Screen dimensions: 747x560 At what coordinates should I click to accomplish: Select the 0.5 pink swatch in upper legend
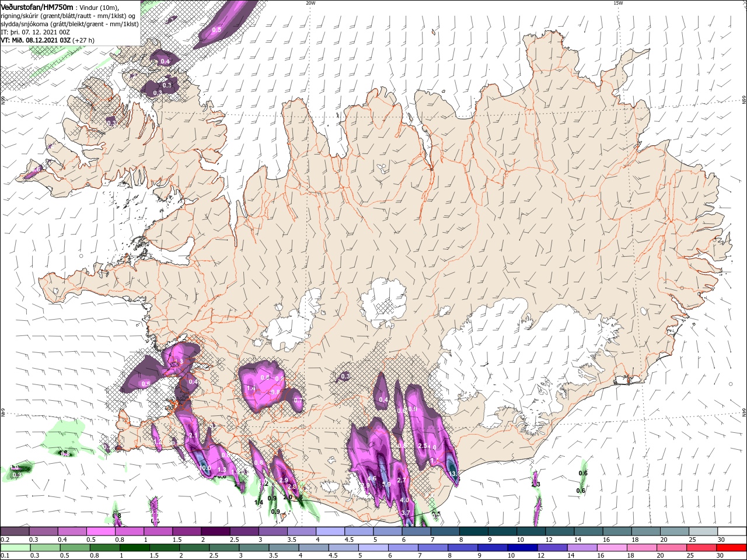pyautogui.click(x=100, y=531)
